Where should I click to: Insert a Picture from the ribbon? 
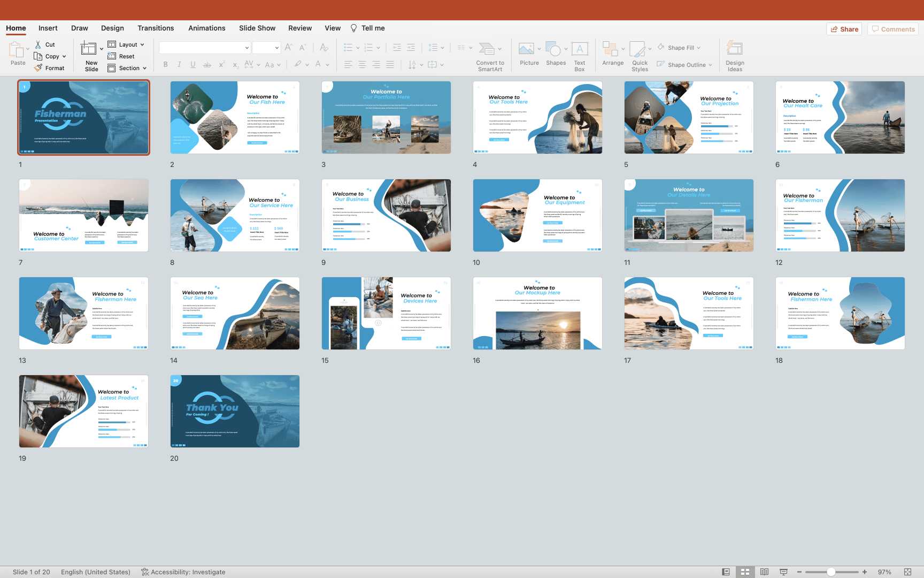tap(527, 49)
